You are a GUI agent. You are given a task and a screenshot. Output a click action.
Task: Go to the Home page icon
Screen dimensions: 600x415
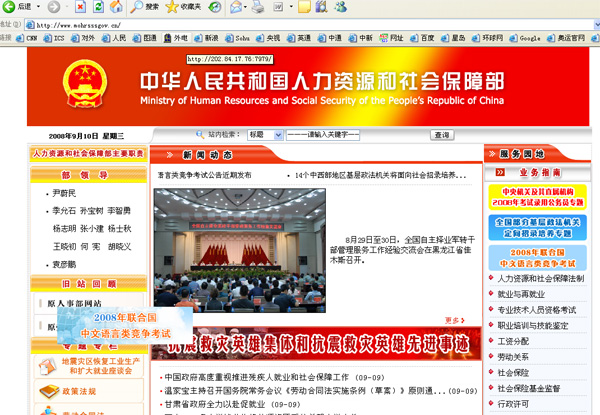point(116,6)
